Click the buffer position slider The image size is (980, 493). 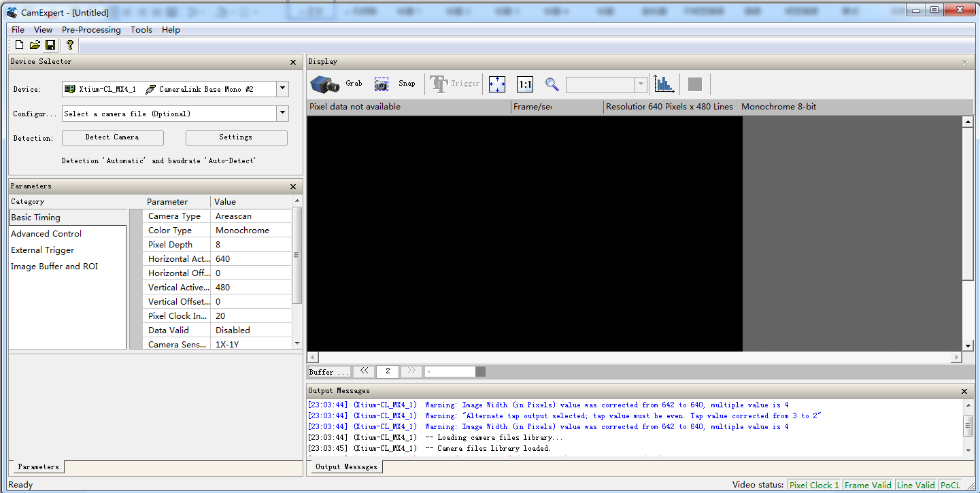click(455, 371)
